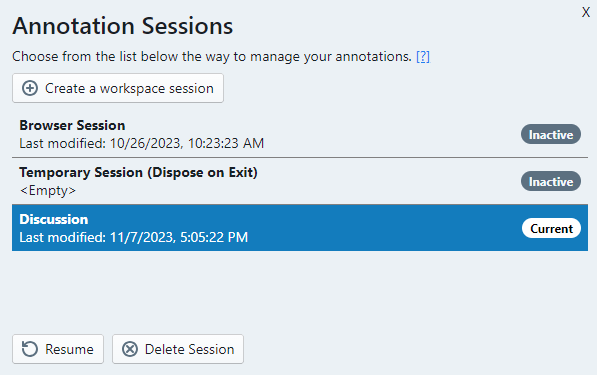
Task: Click the plus circle icon for new workspace session
Action: [x=30, y=88]
